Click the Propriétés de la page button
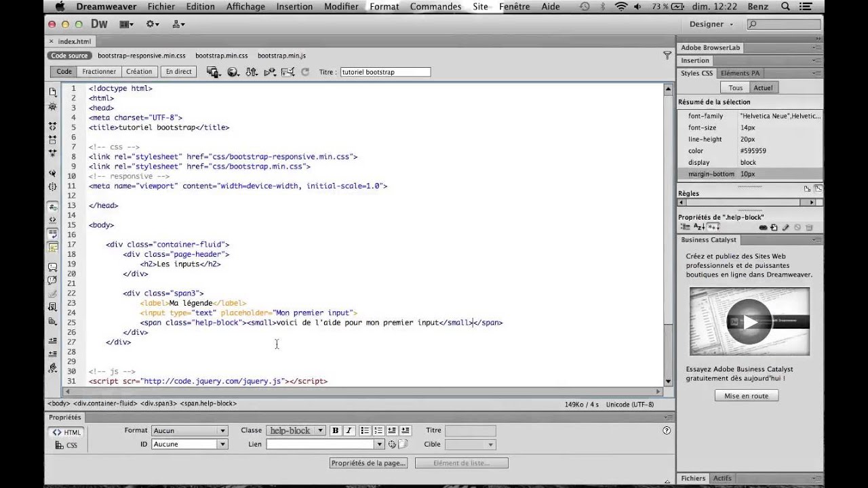The width and height of the screenshot is (868, 488). [368, 463]
